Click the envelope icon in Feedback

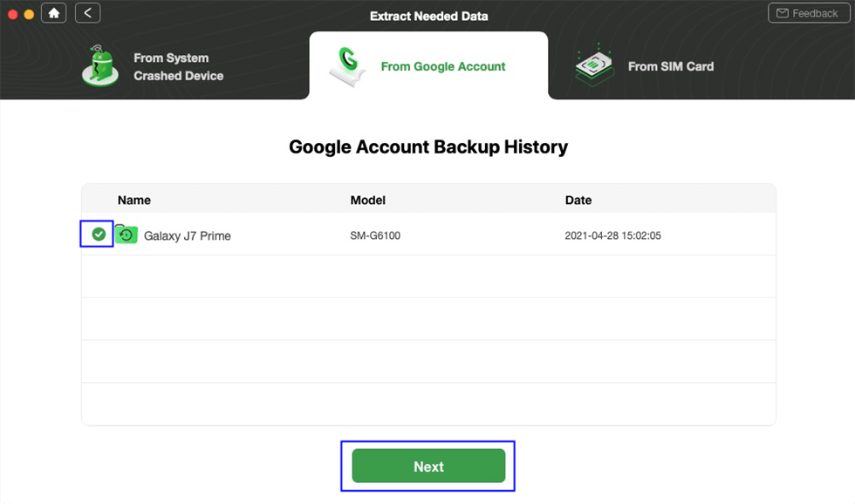pos(783,13)
